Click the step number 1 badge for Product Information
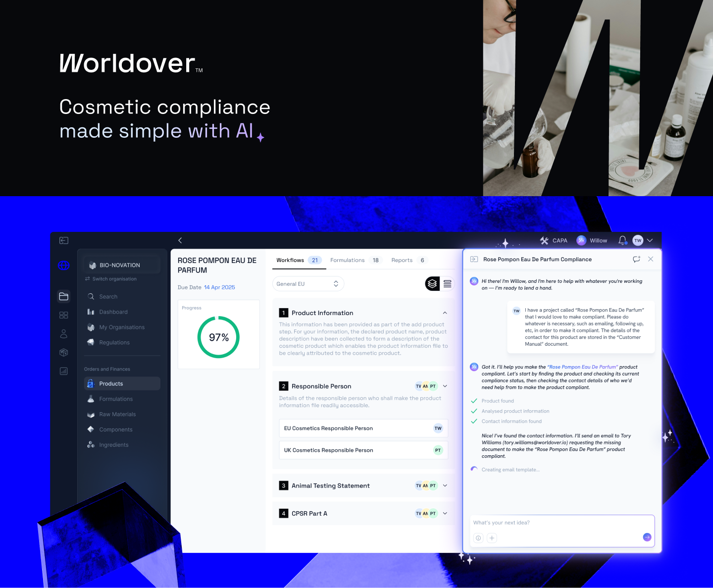 click(284, 313)
